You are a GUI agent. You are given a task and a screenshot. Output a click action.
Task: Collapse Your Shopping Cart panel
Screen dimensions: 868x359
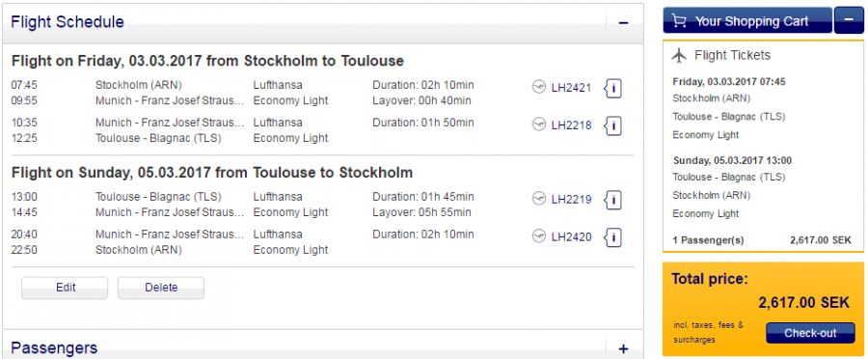pos(849,20)
